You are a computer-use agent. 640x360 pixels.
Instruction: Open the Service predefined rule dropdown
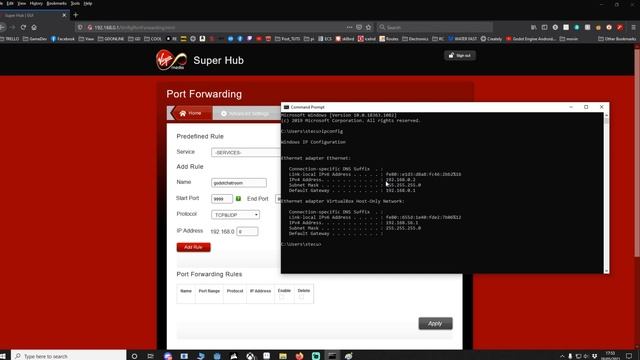click(x=246, y=152)
